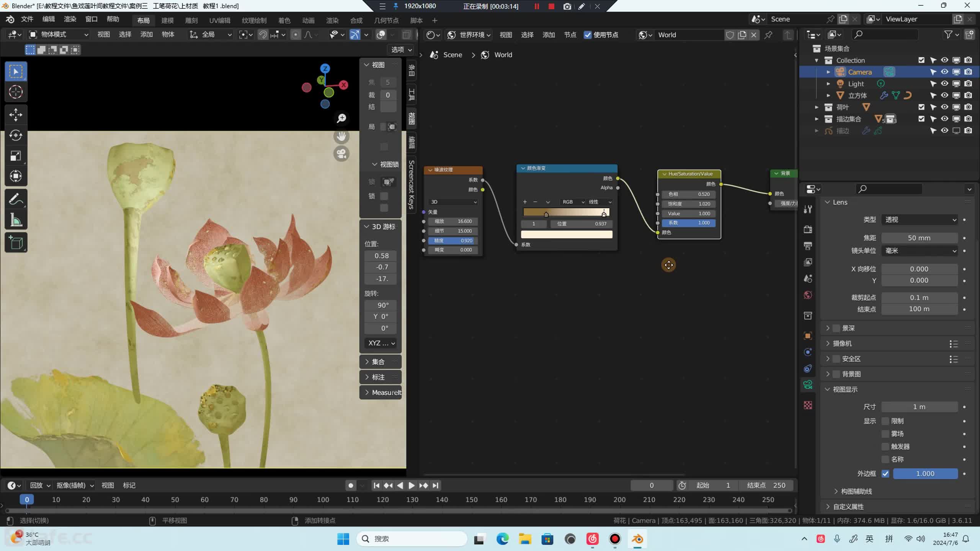Viewport: 980px width, 551px height.
Task: Open the Physics properties tab
Action: click(808, 352)
